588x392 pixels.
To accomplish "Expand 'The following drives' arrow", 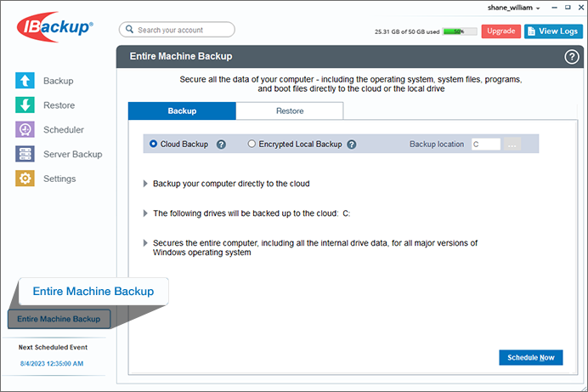I will coord(145,213).
